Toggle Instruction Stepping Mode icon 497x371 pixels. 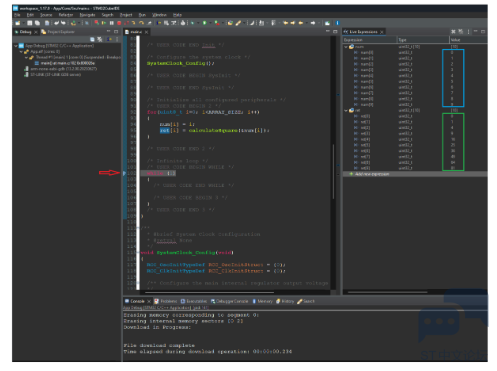pos(159,23)
